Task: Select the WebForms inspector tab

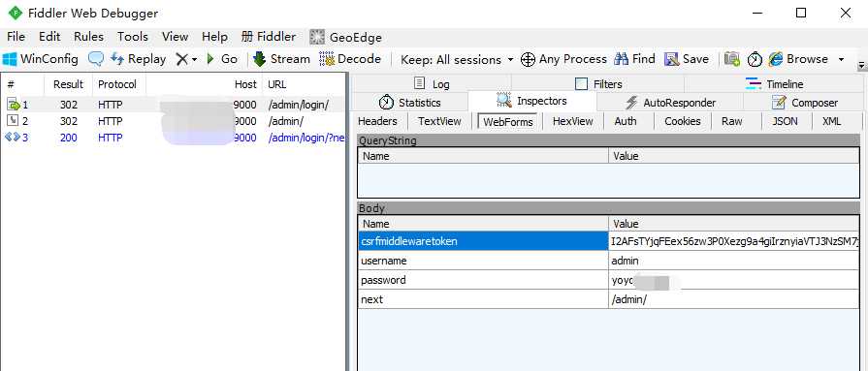Action: click(x=508, y=122)
